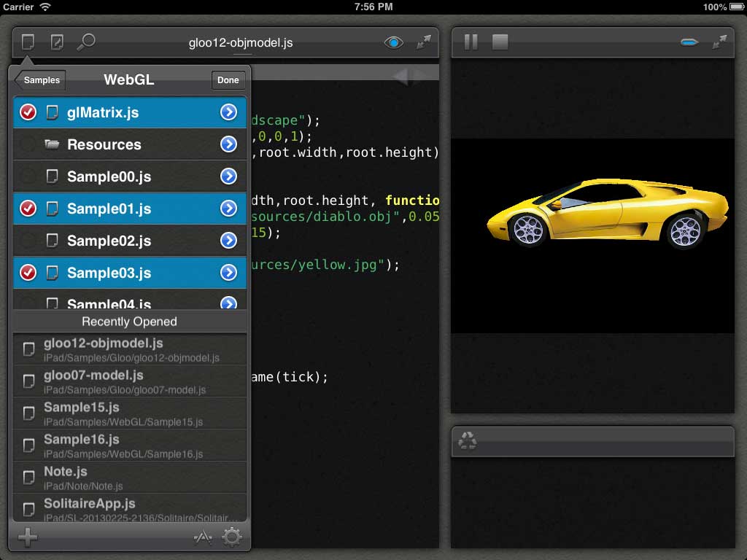
Task: Add a new file with plus icon
Action: (x=28, y=537)
